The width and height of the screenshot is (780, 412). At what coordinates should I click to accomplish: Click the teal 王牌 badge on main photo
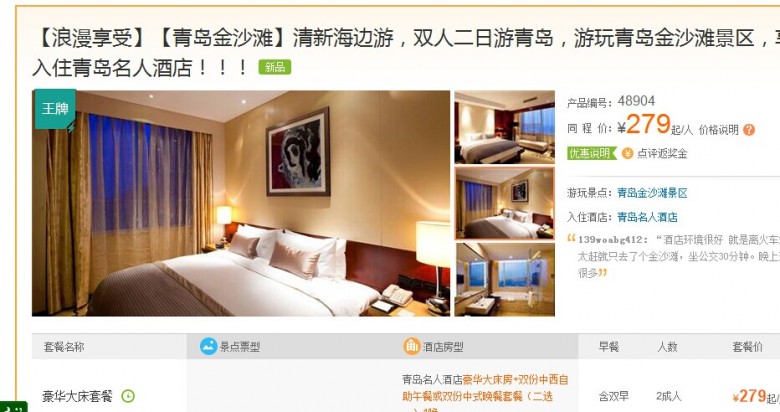[54, 109]
